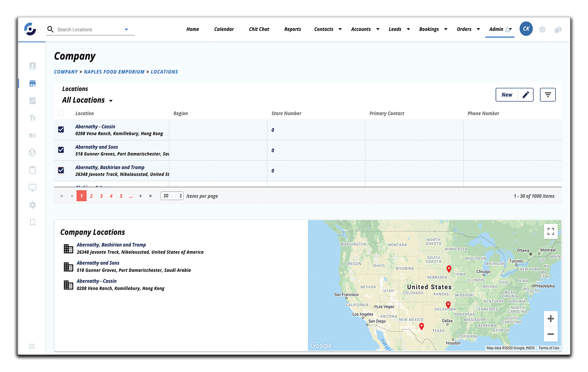Screen dimensions: 588x372
Task: Toggle the select-all checkbox in table header
Action: pyautogui.click(x=61, y=113)
